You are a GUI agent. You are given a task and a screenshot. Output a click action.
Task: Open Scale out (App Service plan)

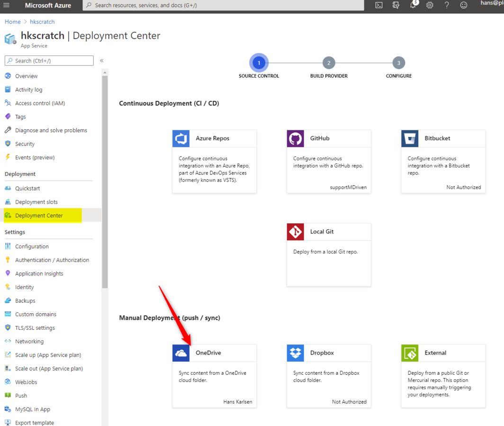(49, 369)
